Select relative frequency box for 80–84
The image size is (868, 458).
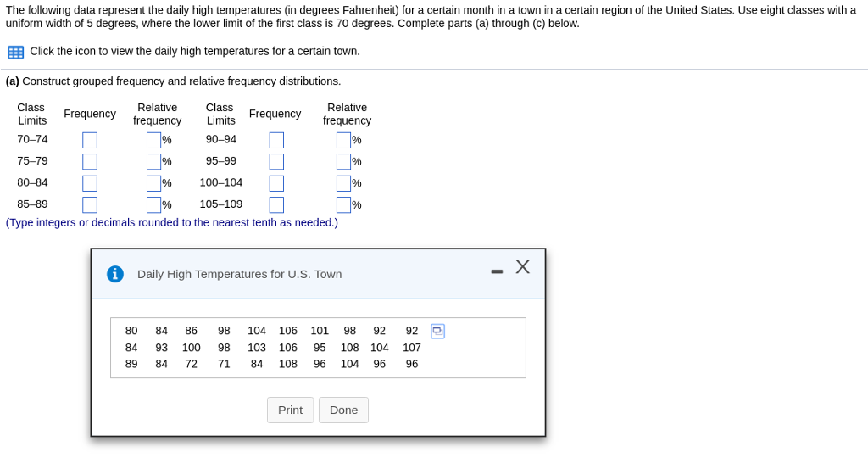(x=154, y=183)
